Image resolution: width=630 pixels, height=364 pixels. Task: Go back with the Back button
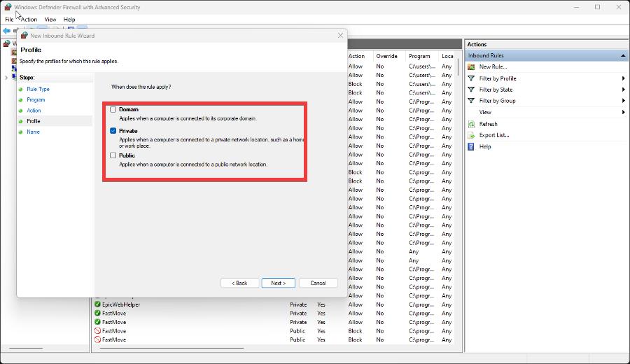point(239,283)
